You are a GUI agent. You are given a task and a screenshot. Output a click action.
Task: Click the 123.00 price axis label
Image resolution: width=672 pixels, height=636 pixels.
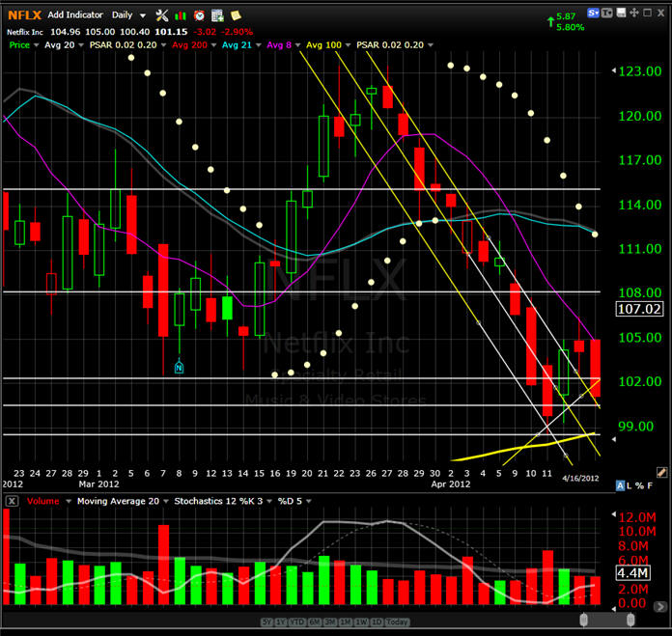[640, 71]
